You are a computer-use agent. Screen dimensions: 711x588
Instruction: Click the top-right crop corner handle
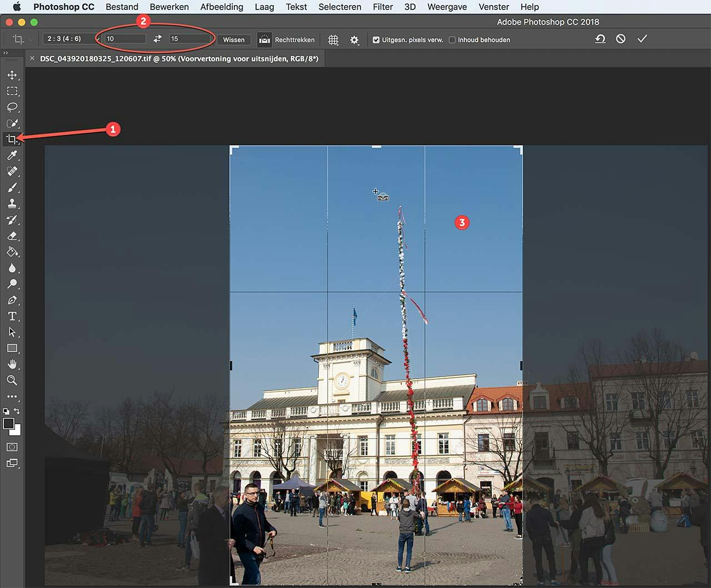pyautogui.click(x=519, y=149)
